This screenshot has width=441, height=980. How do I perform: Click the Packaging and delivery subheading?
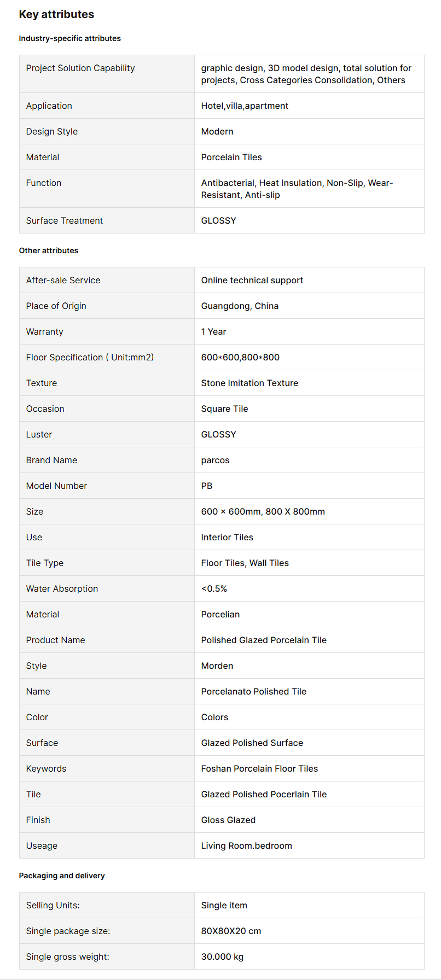click(62, 876)
